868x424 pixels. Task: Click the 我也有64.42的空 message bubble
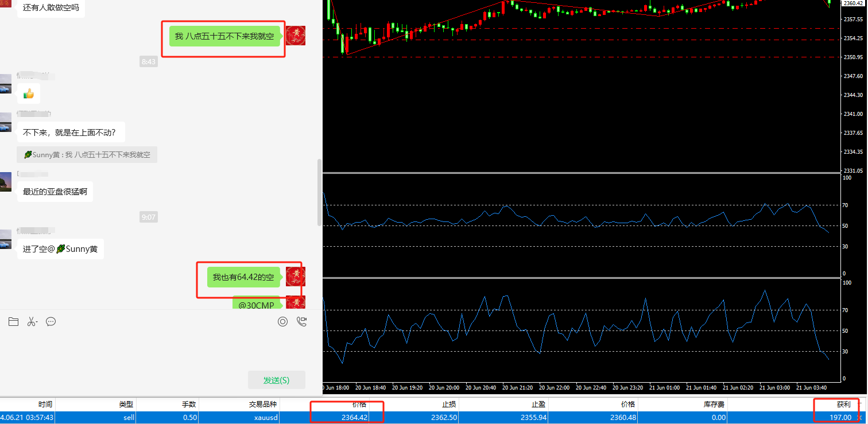coord(243,277)
